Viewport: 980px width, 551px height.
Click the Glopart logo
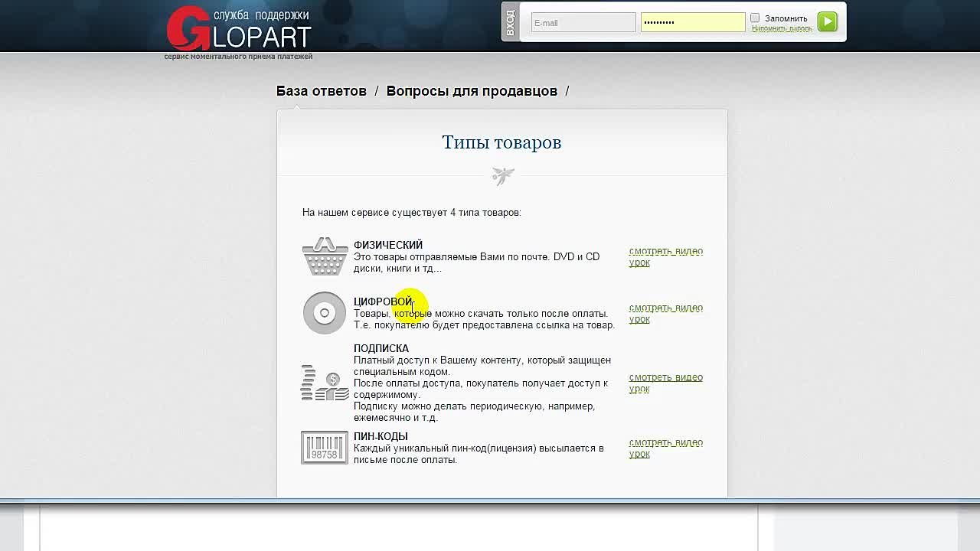(x=238, y=29)
